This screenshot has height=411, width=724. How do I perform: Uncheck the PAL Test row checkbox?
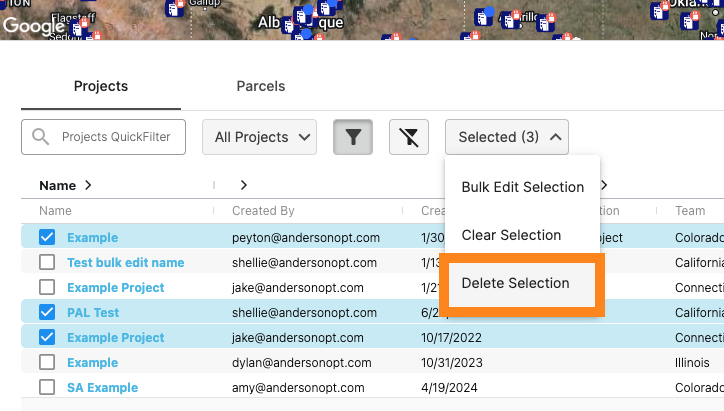47,312
